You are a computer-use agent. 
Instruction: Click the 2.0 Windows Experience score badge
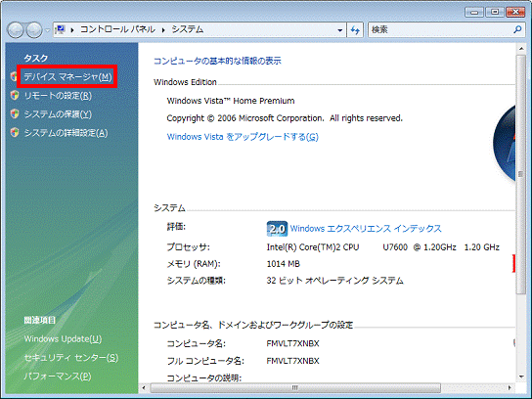[x=277, y=229]
